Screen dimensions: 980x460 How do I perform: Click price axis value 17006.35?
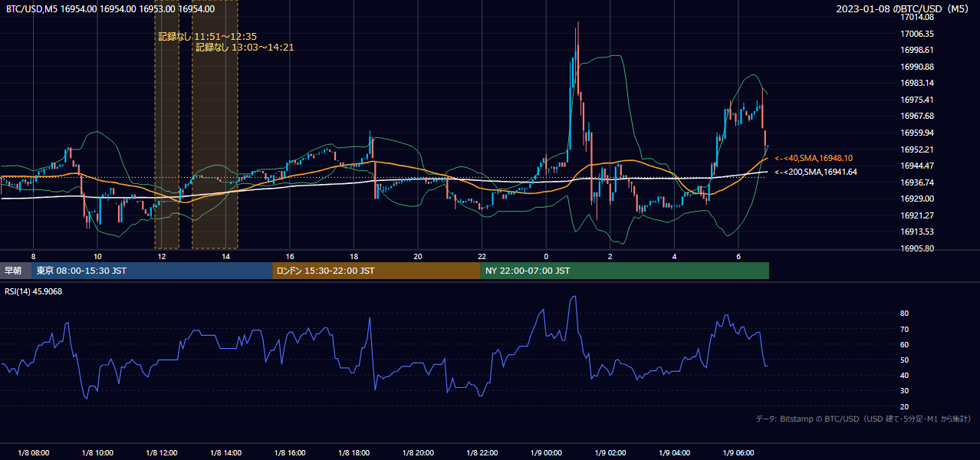pos(916,34)
